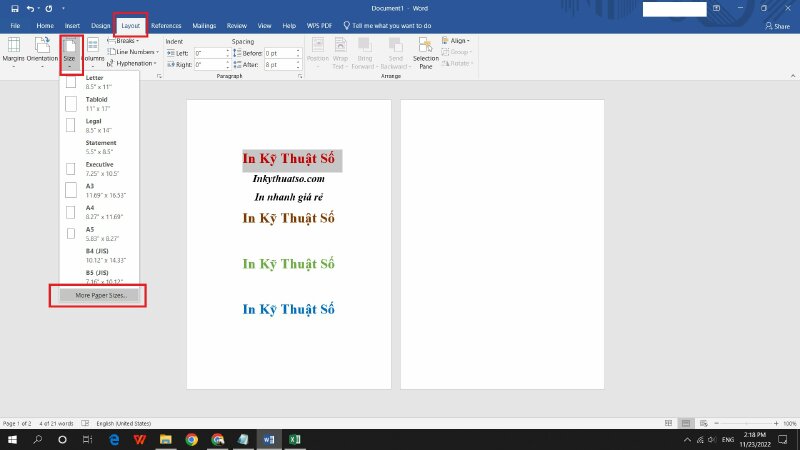Open the Selection Pane
The image size is (800, 450).
coord(426,53)
